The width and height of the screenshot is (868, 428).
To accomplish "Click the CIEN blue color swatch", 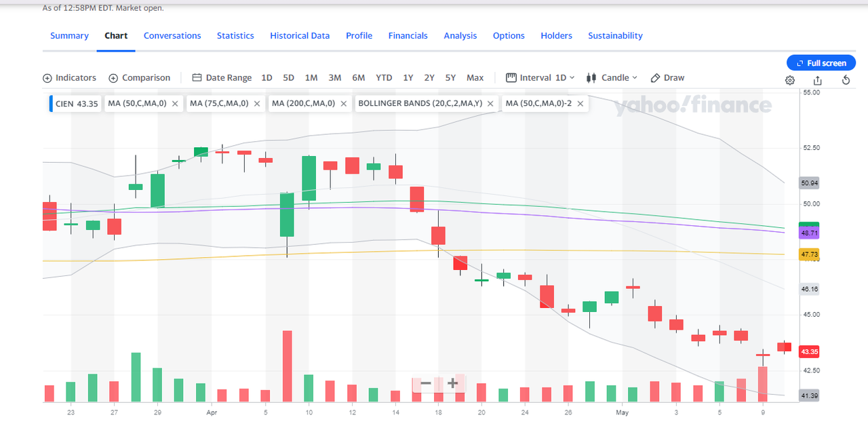I will pyautogui.click(x=51, y=104).
